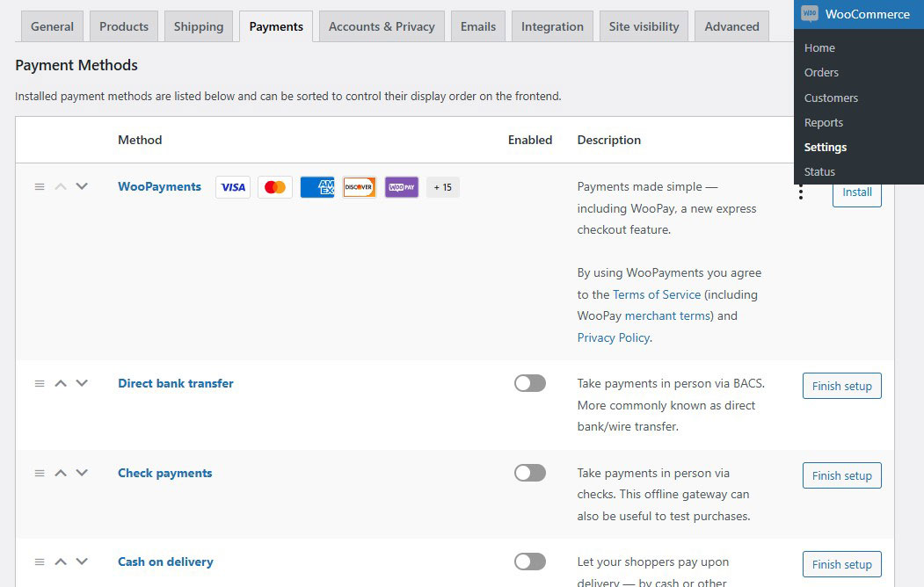Open the Cash on delivery link
The height and width of the screenshot is (587, 924).
pos(165,562)
